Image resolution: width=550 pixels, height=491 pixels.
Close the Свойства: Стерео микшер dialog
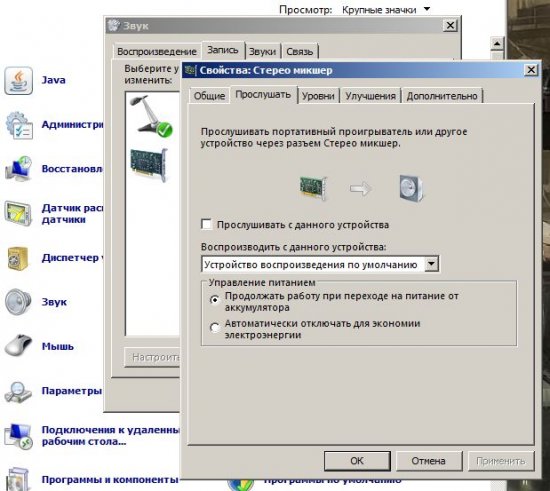[x=531, y=70]
